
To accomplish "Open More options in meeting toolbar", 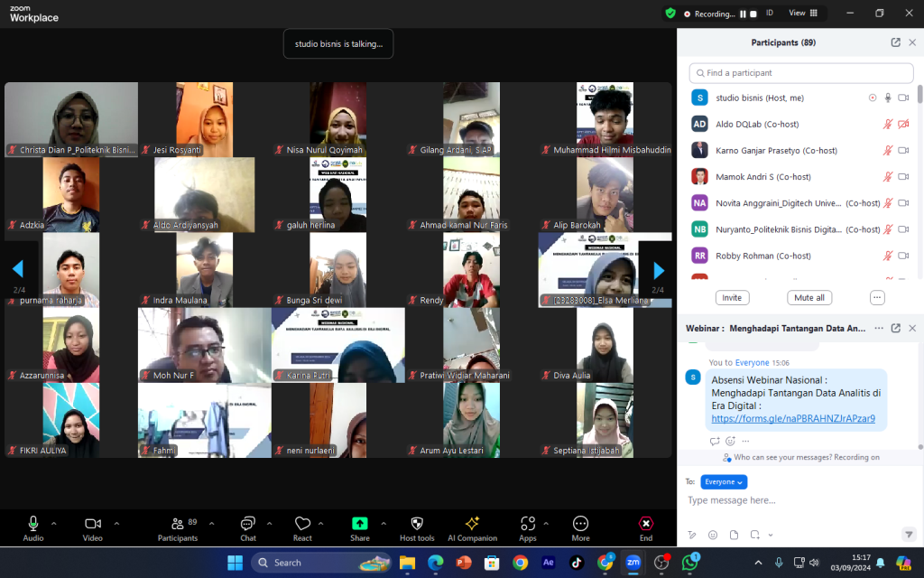I will (580, 528).
